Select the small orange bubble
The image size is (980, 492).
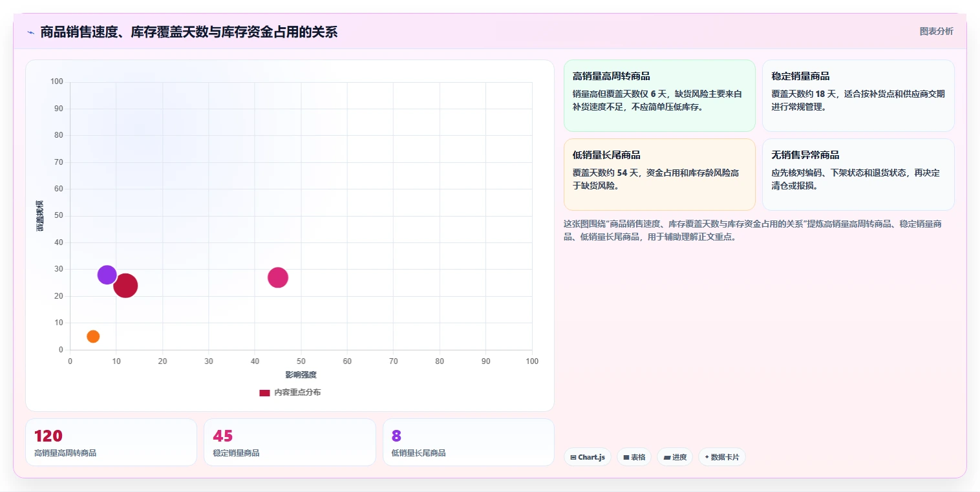[x=93, y=336]
